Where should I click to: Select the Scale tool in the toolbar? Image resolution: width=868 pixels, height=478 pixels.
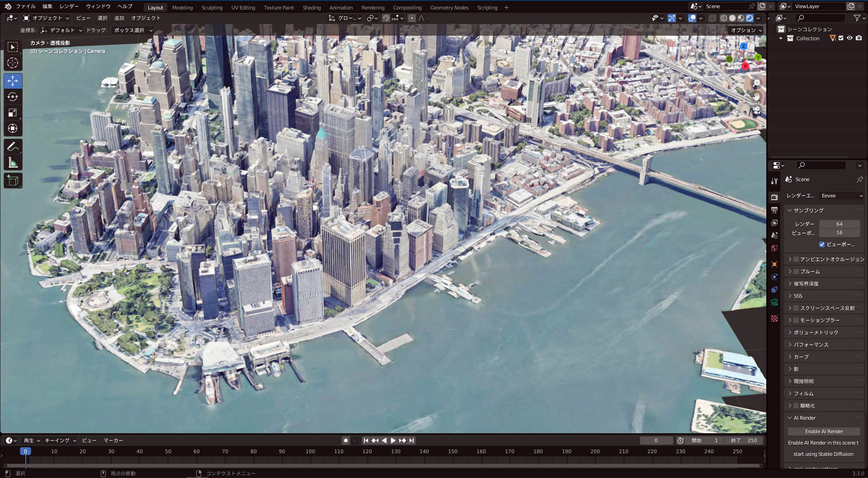pyautogui.click(x=13, y=112)
